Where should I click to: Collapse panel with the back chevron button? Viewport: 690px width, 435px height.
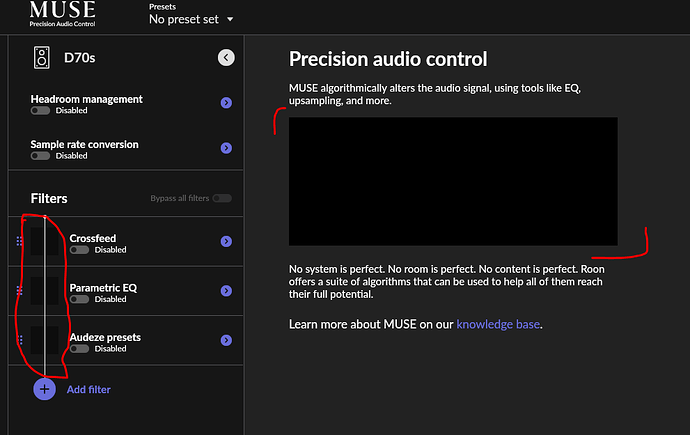tap(226, 58)
